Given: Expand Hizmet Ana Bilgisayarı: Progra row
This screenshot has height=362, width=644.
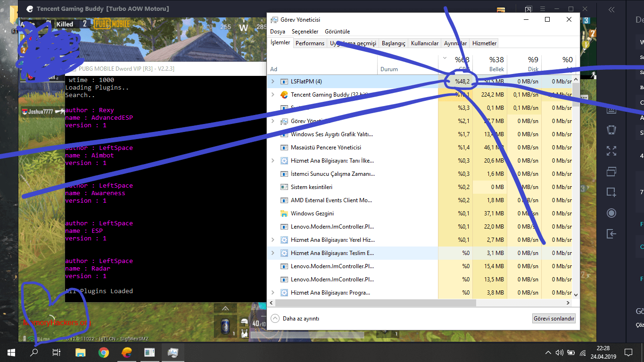Looking at the screenshot, I should pyautogui.click(x=272, y=293).
